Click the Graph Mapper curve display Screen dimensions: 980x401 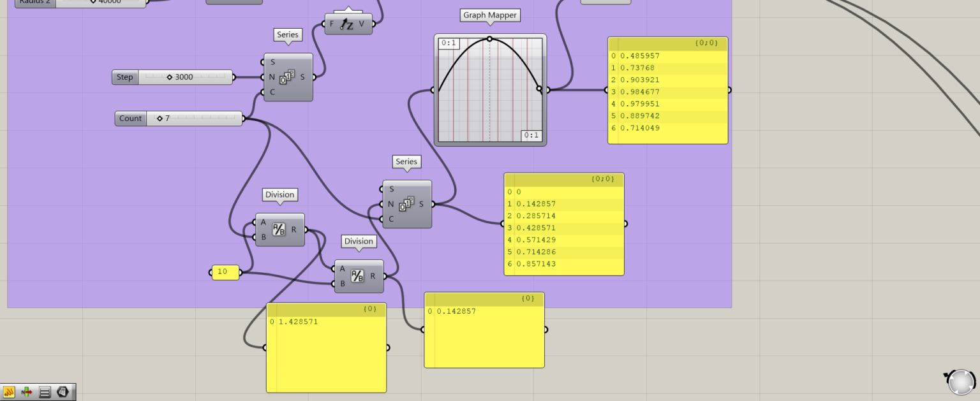click(x=490, y=89)
